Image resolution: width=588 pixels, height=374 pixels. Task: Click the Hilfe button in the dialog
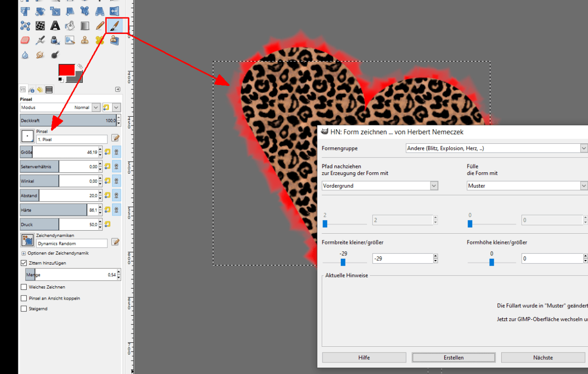tap(364, 357)
